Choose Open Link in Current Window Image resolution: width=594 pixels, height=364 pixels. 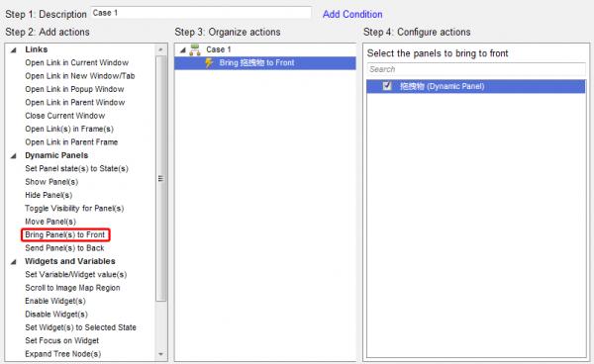pyautogui.click(x=77, y=62)
